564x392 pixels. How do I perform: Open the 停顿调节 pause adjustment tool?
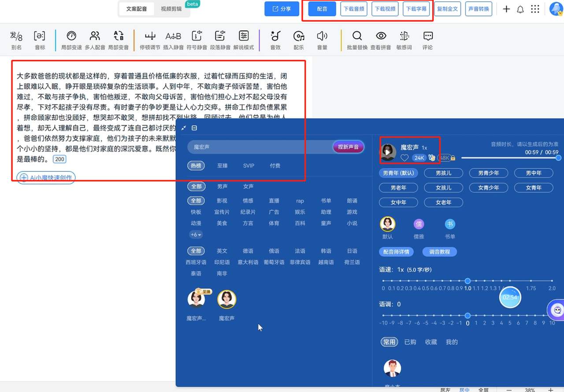coord(150,40)
